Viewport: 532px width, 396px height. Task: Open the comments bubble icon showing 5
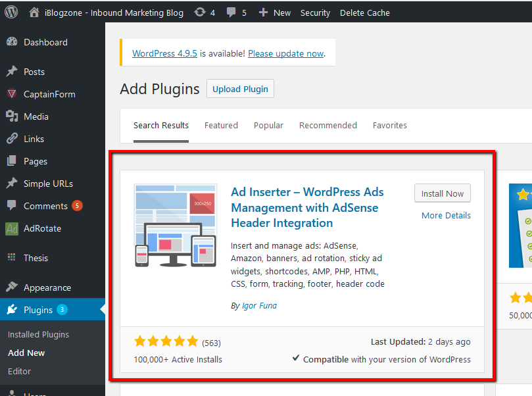(x=231, y=13)
